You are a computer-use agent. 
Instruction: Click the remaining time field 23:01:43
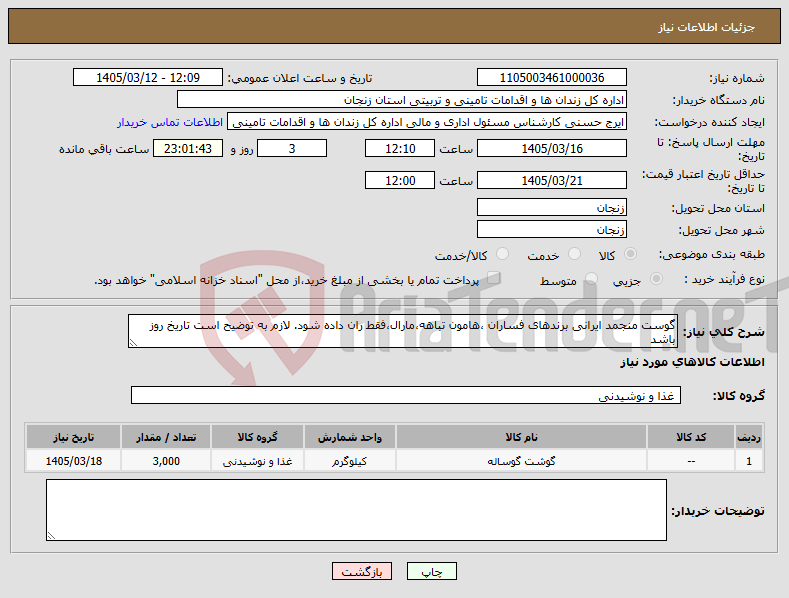(x=188, y=148)
